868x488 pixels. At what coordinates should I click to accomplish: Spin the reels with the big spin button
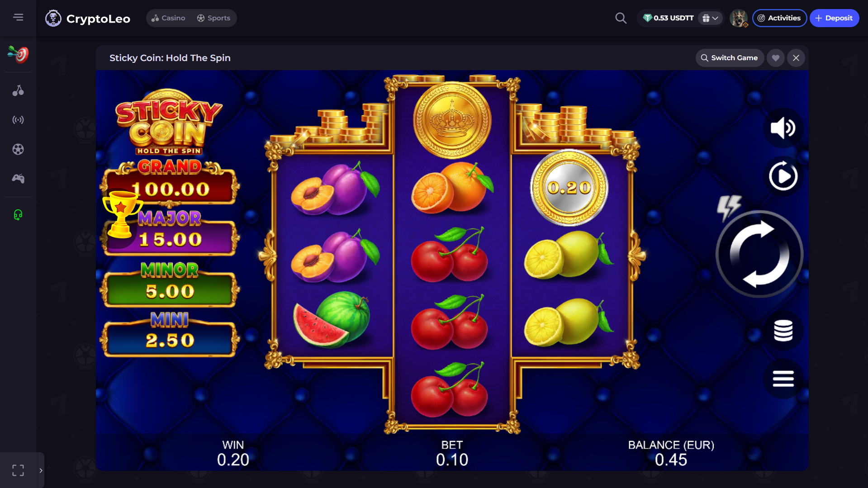point(759,254)
